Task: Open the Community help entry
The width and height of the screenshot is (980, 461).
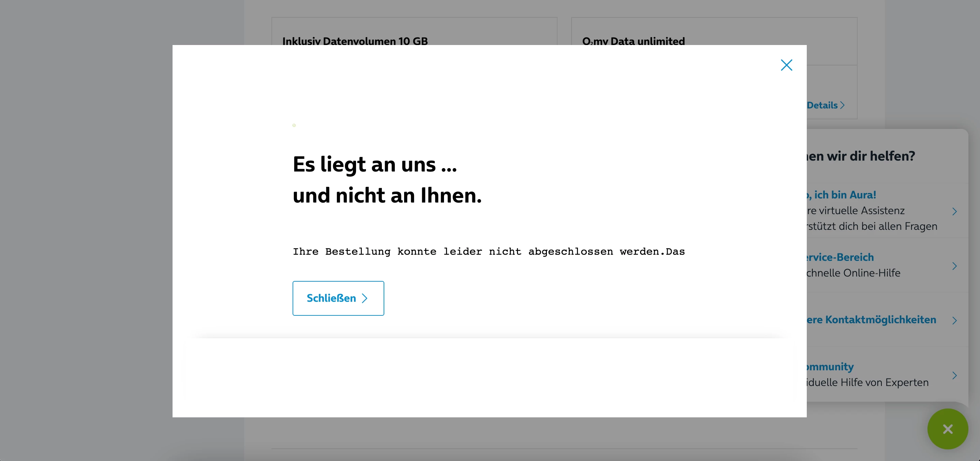Action: point(830,367)
